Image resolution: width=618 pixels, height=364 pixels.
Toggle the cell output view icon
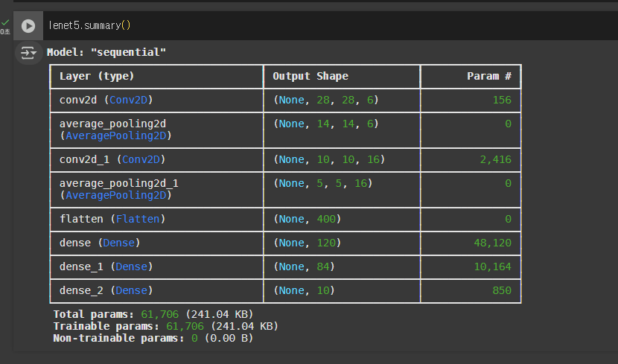(x=28, y=52)
